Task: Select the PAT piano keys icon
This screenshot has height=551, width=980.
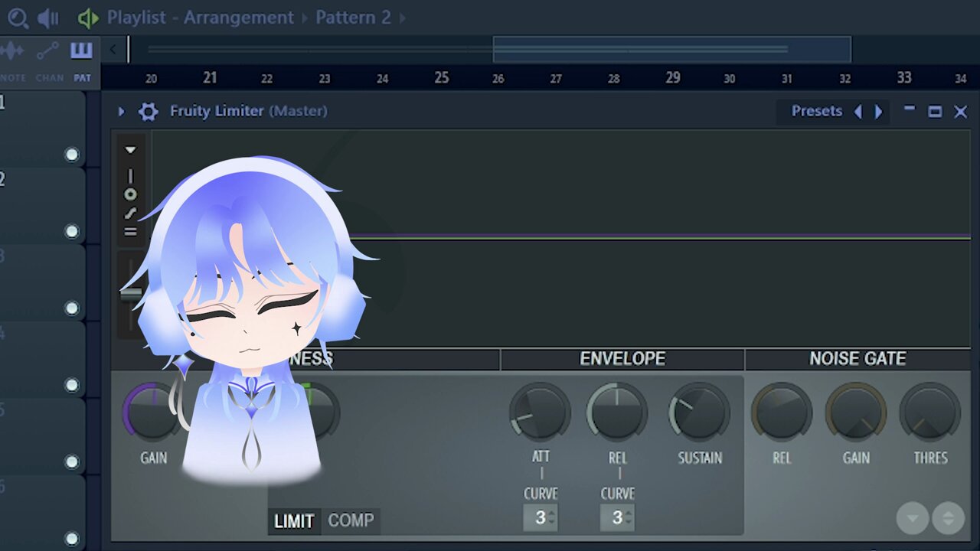Action: (81, 51)
